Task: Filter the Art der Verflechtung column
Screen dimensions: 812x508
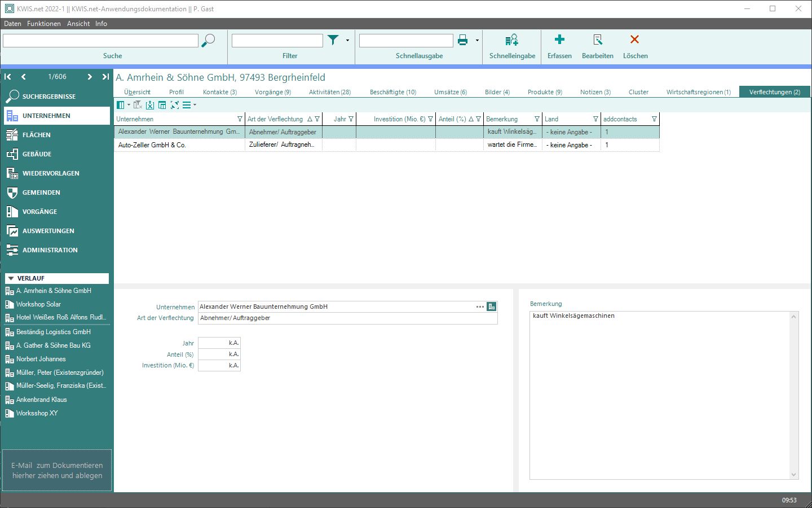Action: 317,119
